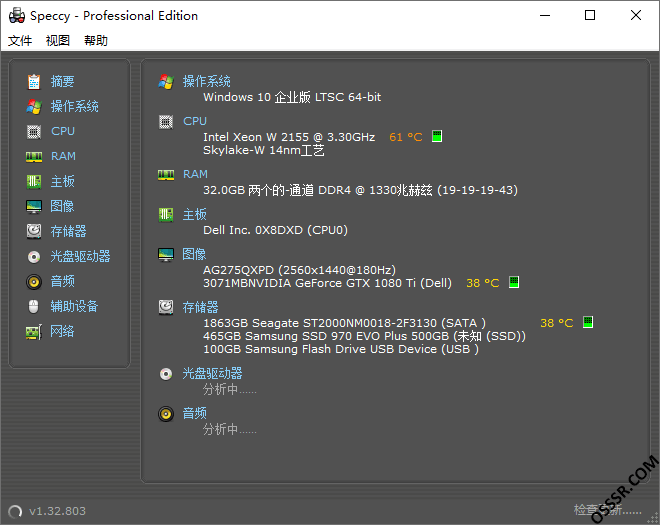Click the green temperature icon next to 61 °C
Viewport: 660px width, 525px height.
[x=437, y=136]
